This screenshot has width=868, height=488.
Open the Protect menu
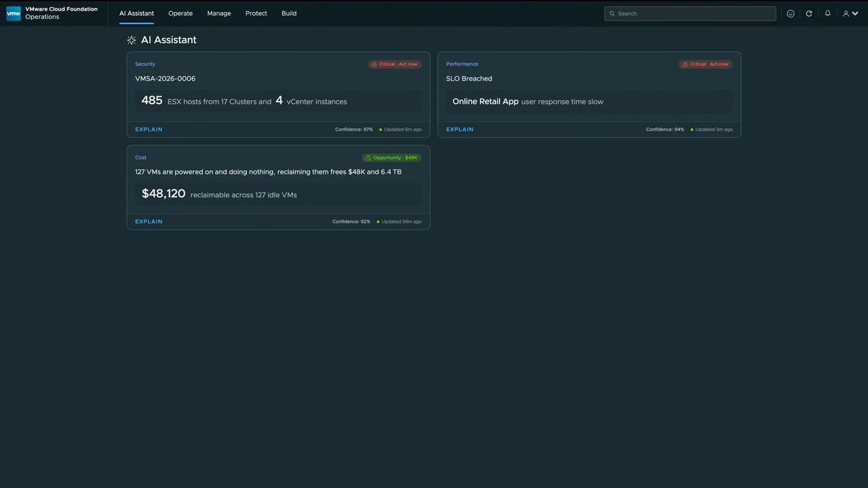point(256,14)
